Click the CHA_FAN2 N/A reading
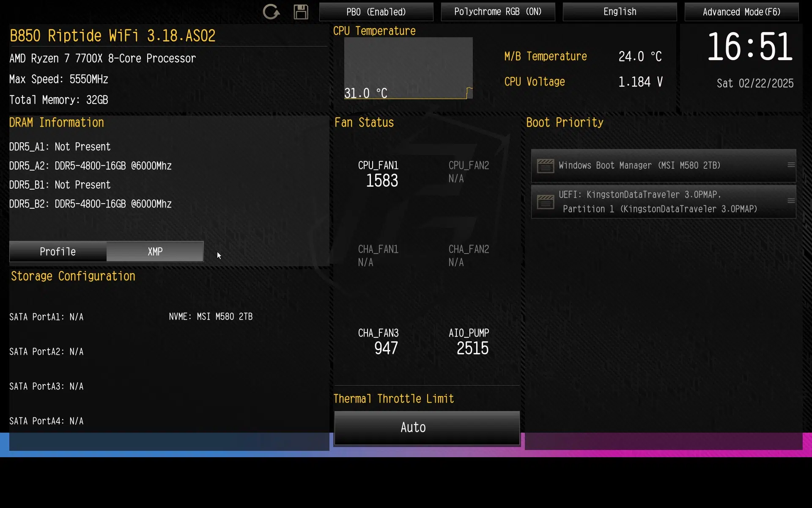The height and width of the screenshot is (508, 812). coord(456,262)
